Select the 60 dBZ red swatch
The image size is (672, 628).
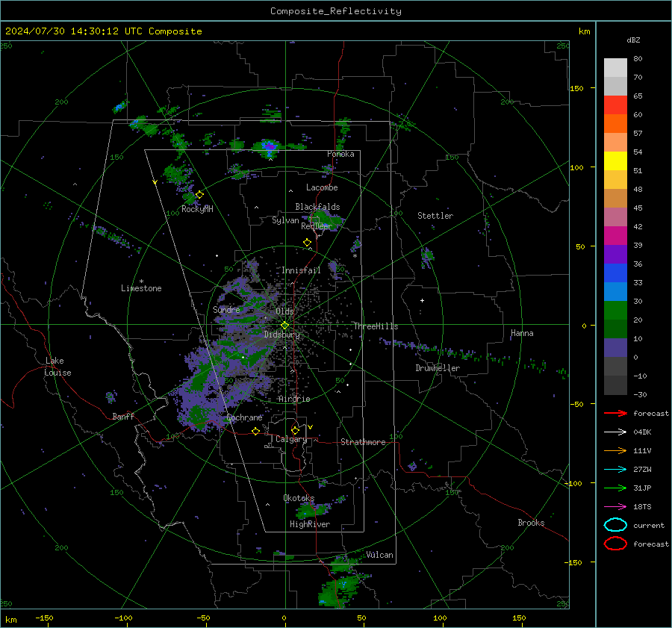(x=615, y=105)
